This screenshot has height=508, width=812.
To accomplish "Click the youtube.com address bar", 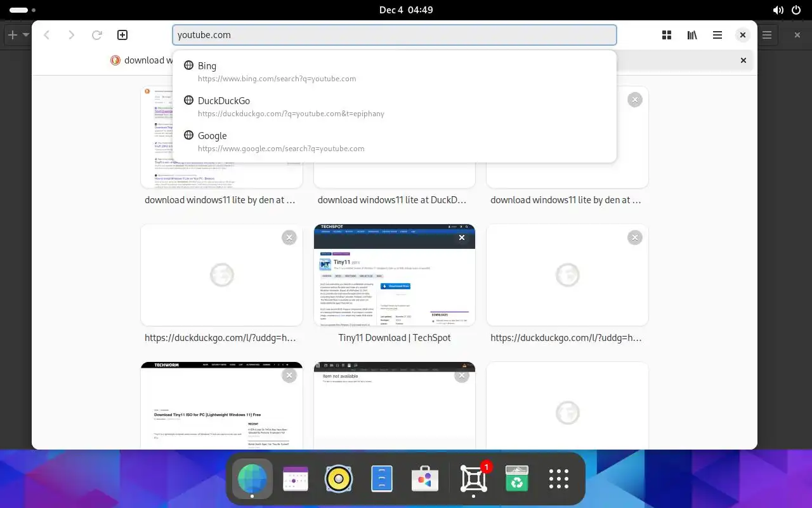I will pyautogui.click(x=395, y=35).
